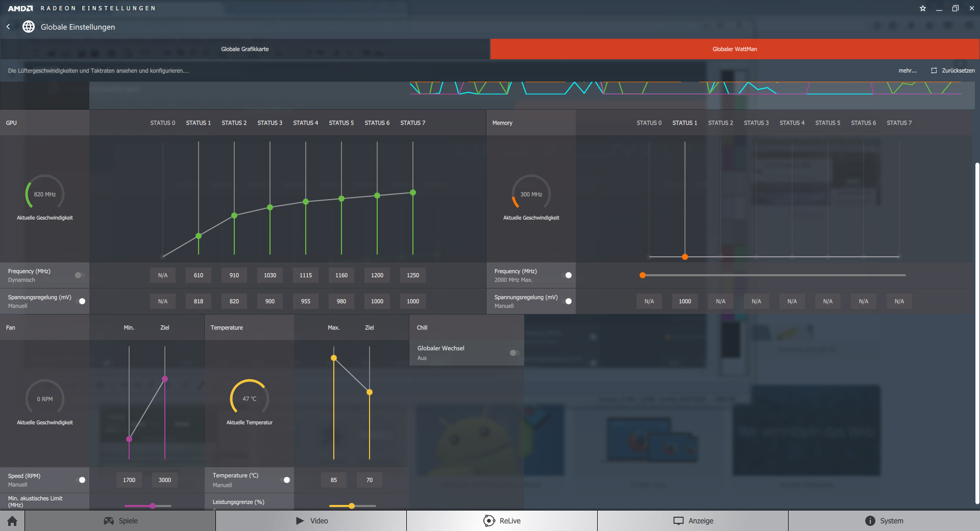The image size is (980, 531).
Task: Open the System section
Action: point(884,521)
